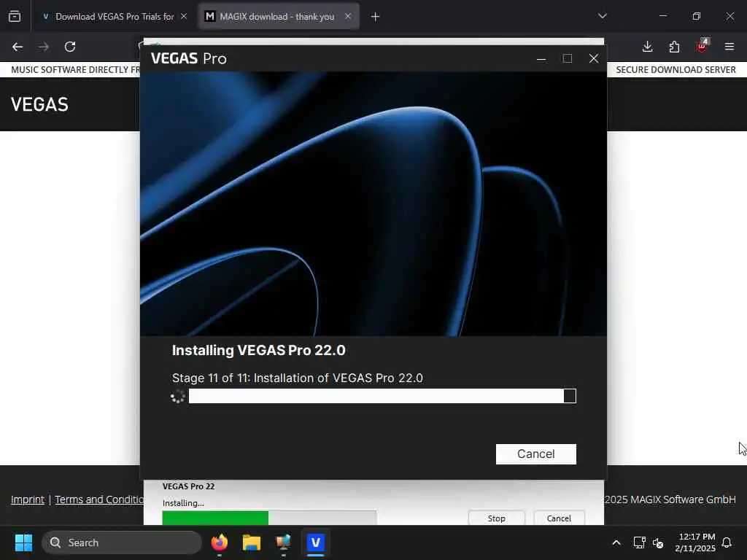Click the red extension icon with badge
Viewport: 747px width, 560px height.
[702, 46]
